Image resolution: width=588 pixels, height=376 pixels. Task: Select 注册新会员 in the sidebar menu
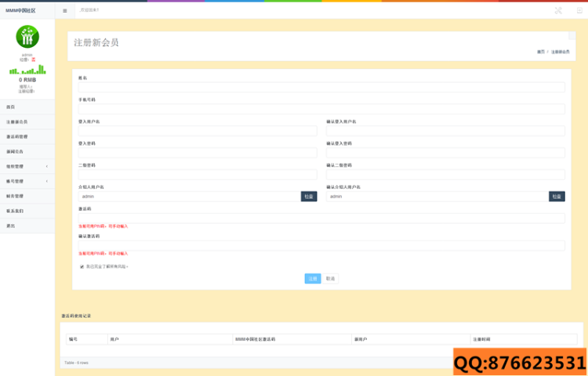pyautogui.click(x=27, y=121)
